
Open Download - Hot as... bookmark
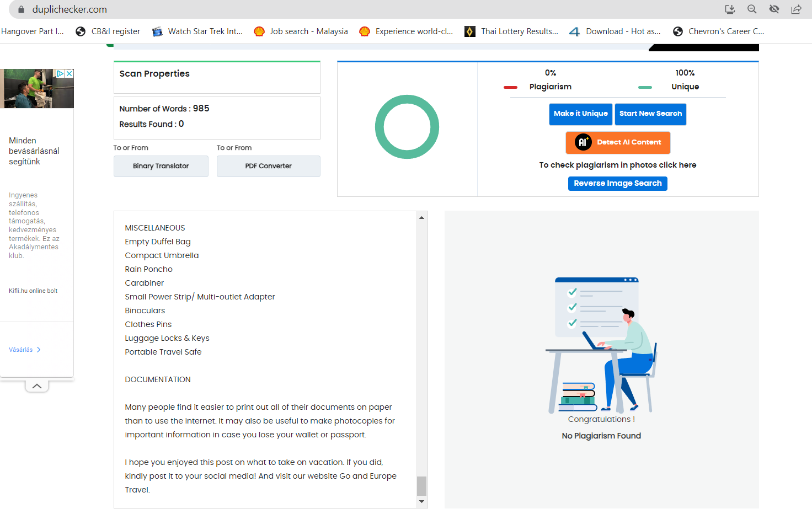click(x=615, y=31)
